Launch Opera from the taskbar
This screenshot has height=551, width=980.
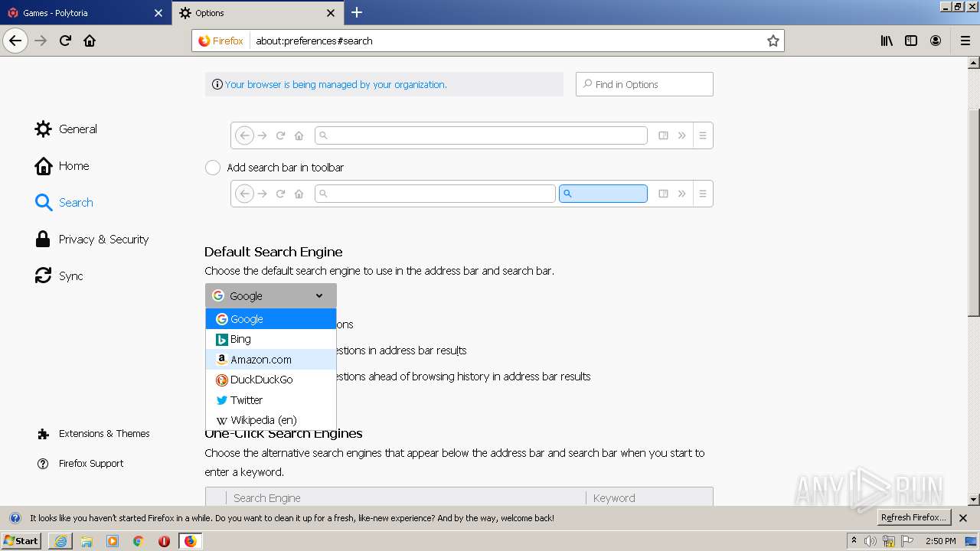click(164, 541)
